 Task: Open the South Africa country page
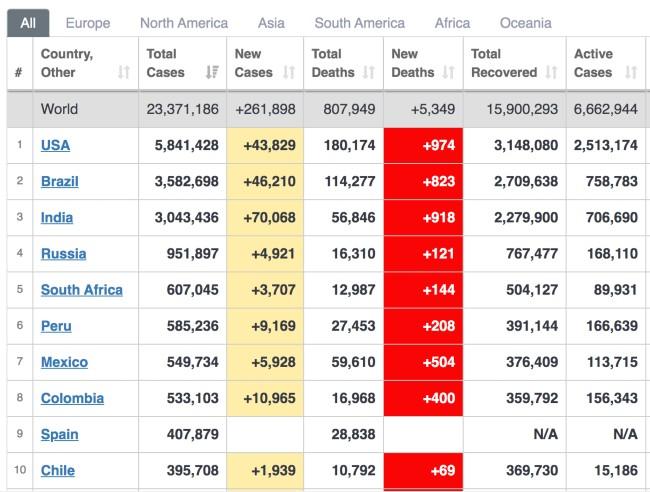82,290
